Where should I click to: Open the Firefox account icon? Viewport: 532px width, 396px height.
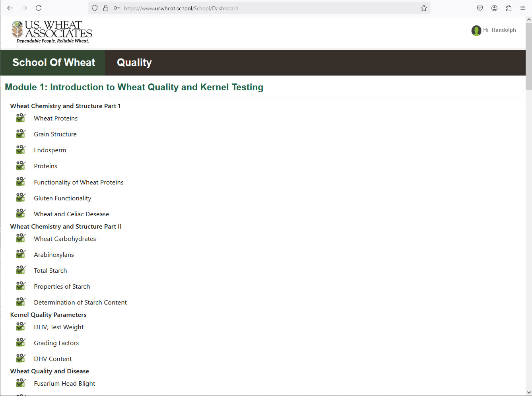(494, 8)
